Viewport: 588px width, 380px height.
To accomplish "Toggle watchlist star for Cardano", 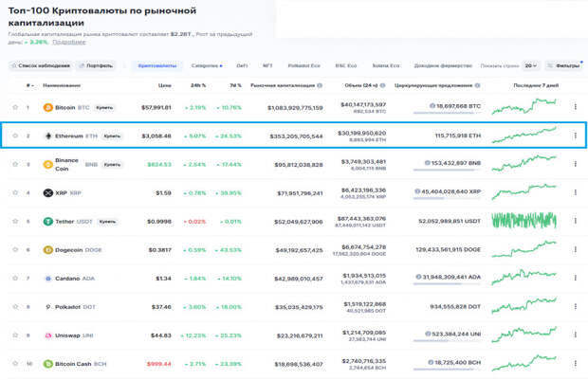I will point(15,278).
